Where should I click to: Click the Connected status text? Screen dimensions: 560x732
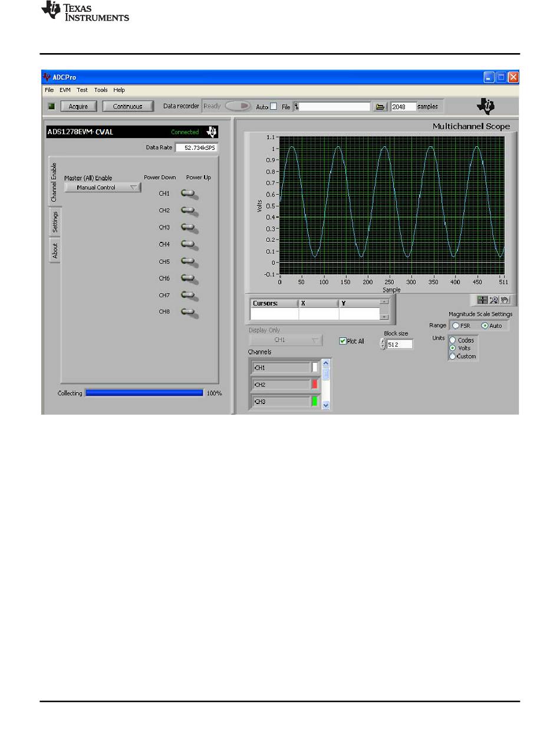pos(185,132)
